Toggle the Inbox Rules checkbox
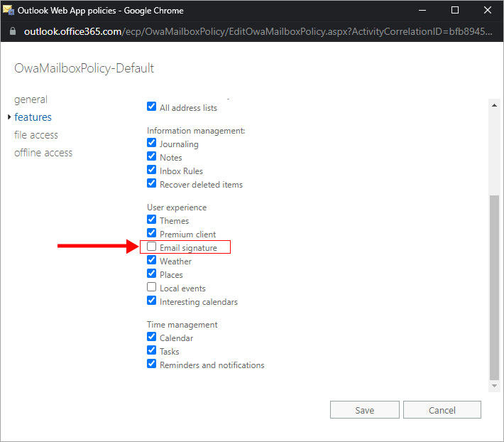Viewport: 504px width, 442px height. (x=151, y=171)
